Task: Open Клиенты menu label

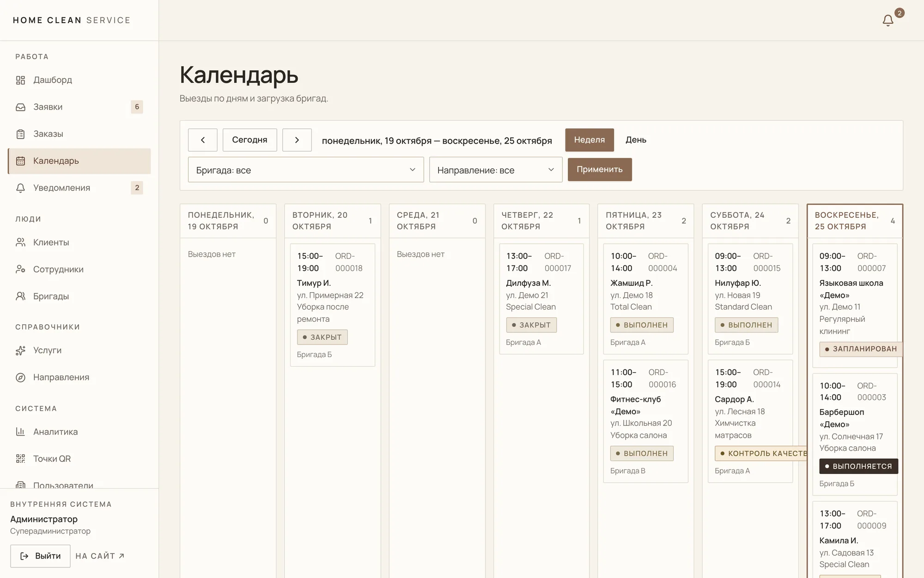Action: 51,242
